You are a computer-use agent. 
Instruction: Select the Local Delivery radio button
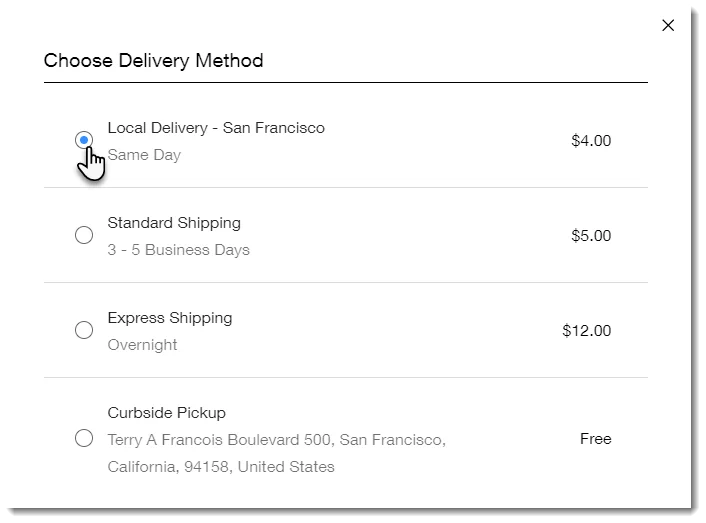point(84,140)
